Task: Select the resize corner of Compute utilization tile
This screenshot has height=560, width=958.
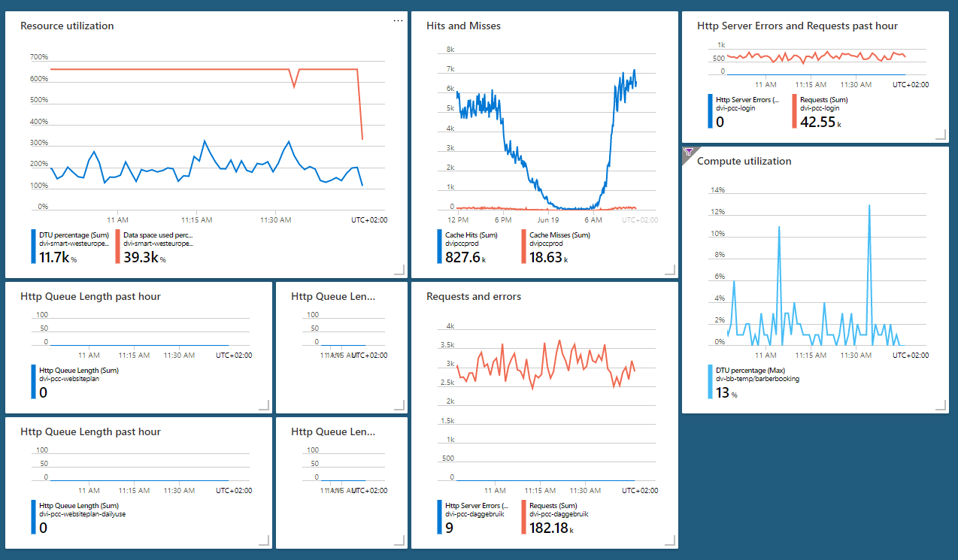Action: pyautogui.click(x=940, y=404)
